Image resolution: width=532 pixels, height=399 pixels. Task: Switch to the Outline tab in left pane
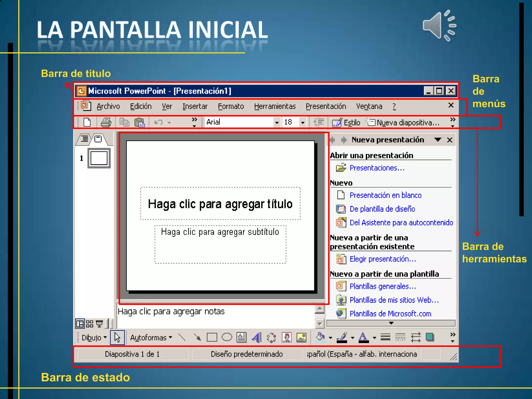click(84, 139)
